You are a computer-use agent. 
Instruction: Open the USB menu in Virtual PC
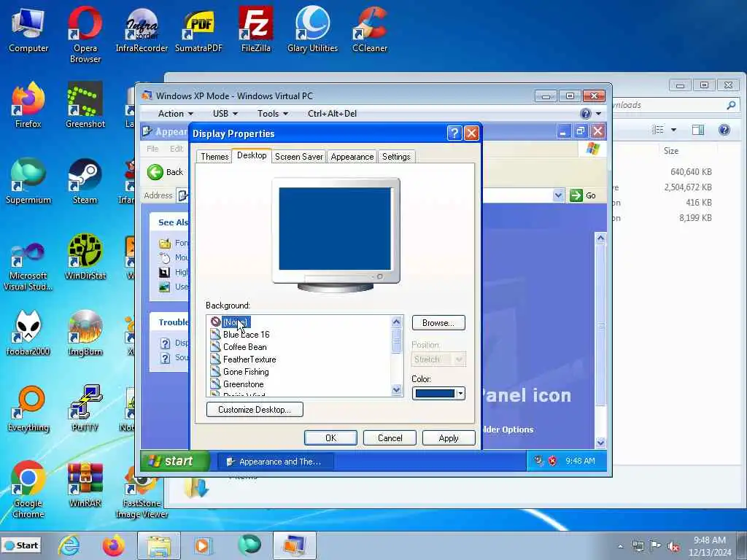tap(225, 113)
